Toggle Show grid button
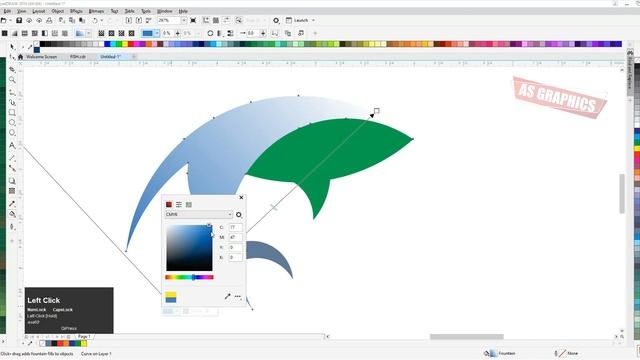 (x=216, y=20)
